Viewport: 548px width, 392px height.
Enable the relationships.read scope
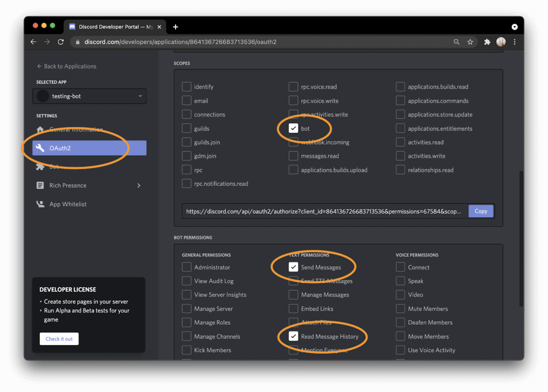point(401,170)
